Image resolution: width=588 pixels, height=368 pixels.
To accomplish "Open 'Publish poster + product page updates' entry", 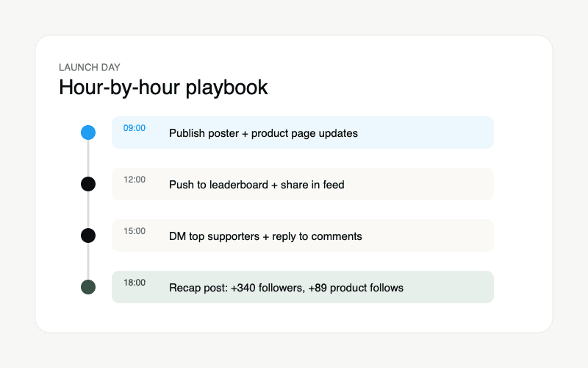I will (303, 132).
